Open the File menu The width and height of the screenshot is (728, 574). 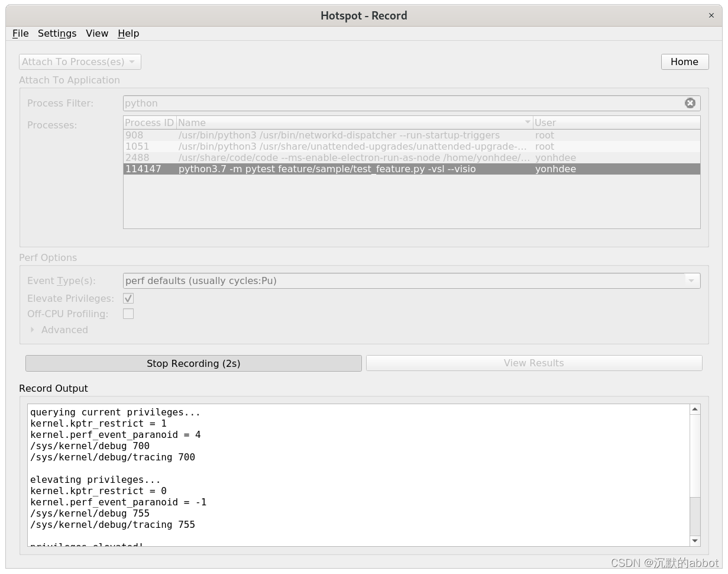tap(20, 34)
